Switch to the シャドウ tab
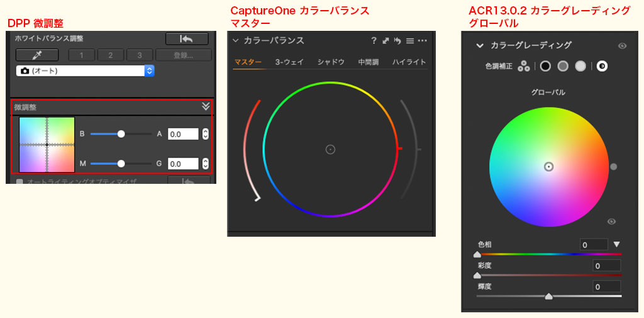Viewport: 644px width, 318px height. 331,62
